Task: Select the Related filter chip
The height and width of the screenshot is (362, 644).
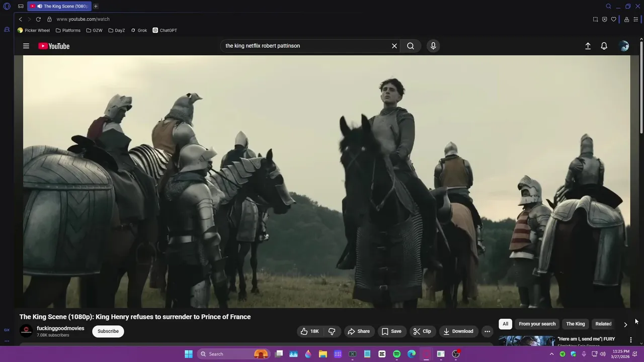Action: (603, 324)
